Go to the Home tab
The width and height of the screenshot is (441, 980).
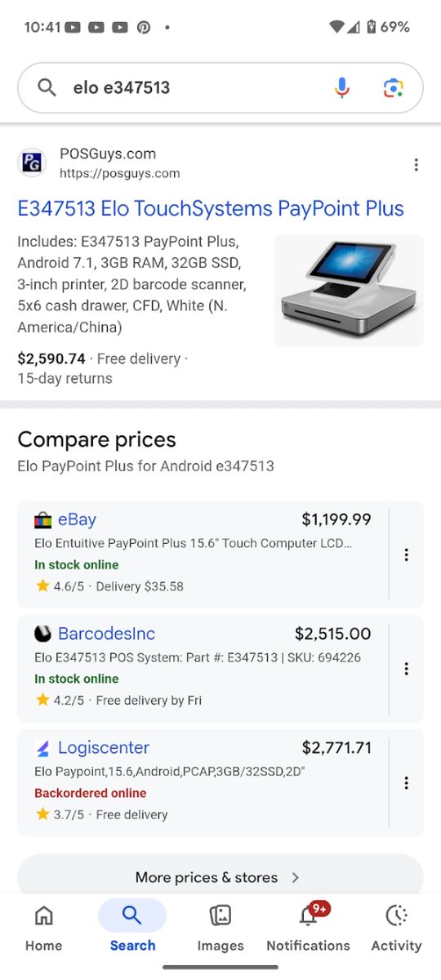coord(44,929)
